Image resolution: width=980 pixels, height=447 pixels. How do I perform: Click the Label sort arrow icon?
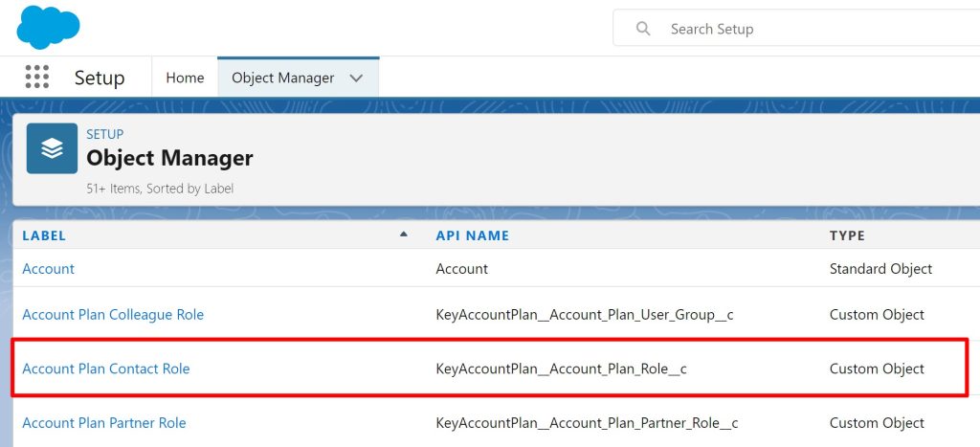[404, 235]
